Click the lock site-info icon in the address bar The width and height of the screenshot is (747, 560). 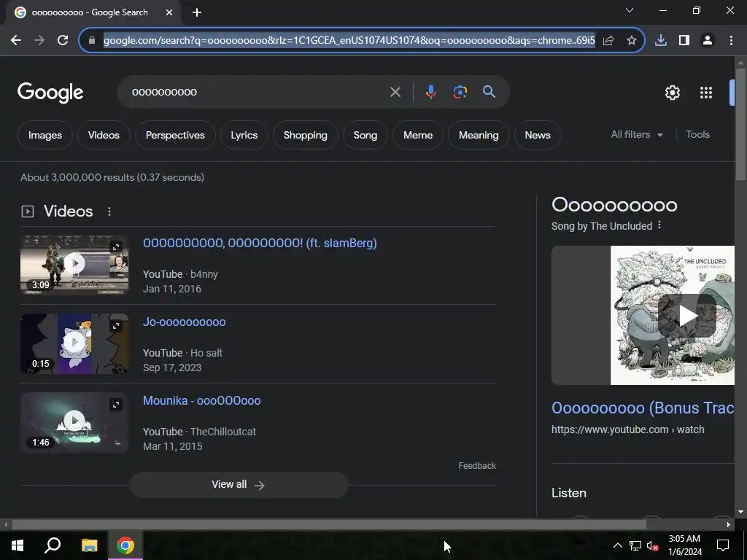point(92,41)
